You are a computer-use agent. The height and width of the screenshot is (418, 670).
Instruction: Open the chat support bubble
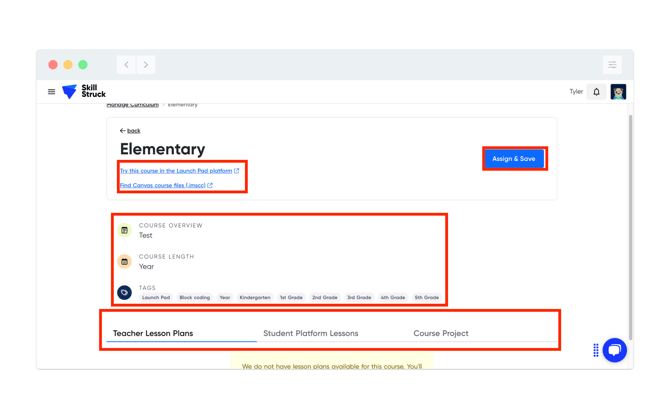pyautogui.click(x=614, y=350)
